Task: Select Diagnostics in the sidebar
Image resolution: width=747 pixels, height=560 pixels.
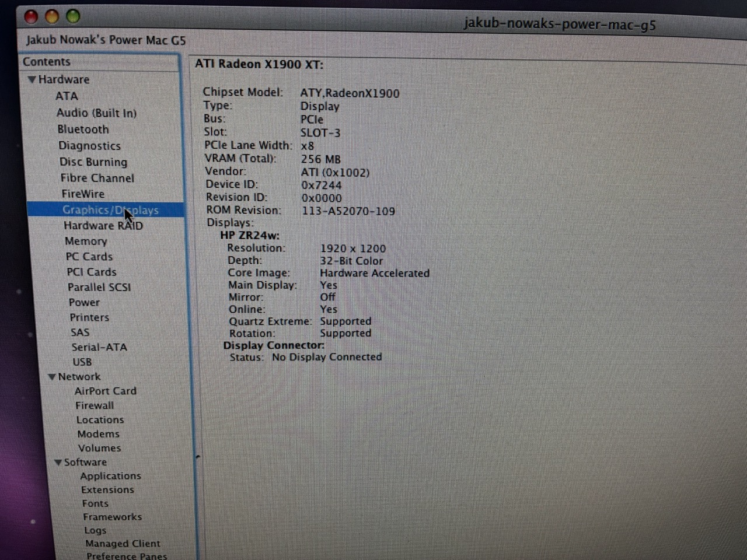Action: coord(89,146)
